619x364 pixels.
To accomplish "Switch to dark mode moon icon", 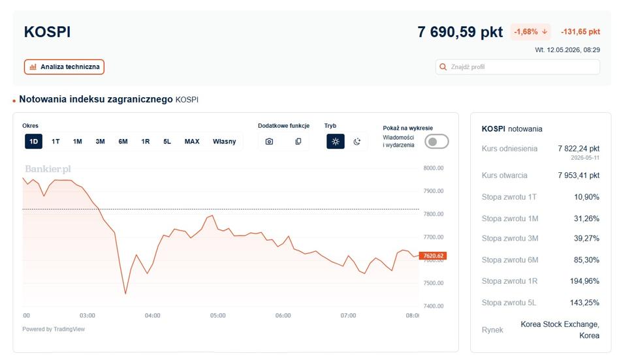I will (x=357, y=142).
